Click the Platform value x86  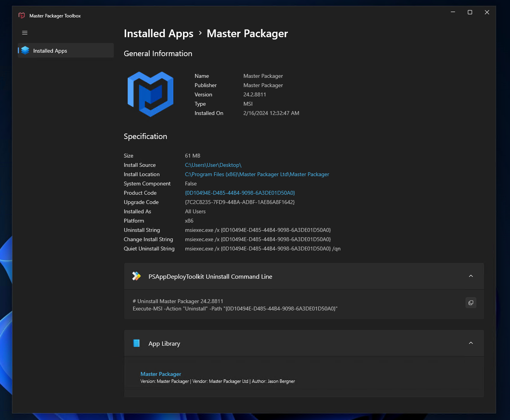[189, 221]
